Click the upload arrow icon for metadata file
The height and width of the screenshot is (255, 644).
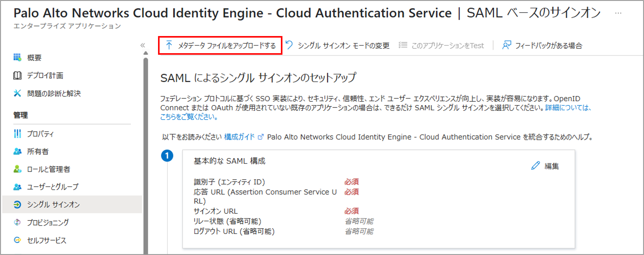[169, 45]
